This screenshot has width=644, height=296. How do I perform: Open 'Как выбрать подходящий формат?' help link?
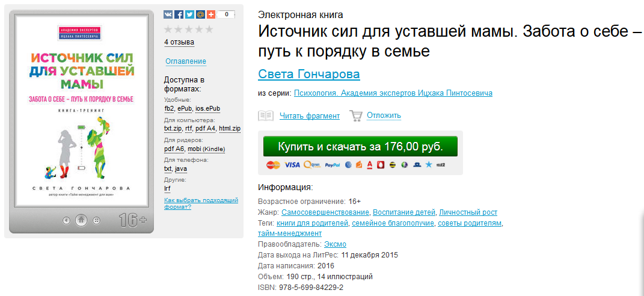201,203
